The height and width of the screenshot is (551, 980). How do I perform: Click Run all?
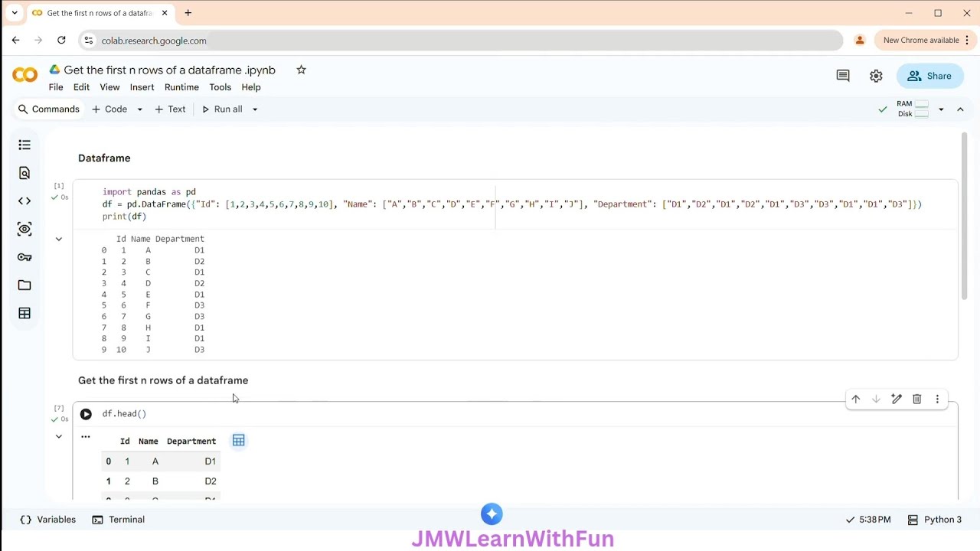pyautogui.click(x=222, y=109)
